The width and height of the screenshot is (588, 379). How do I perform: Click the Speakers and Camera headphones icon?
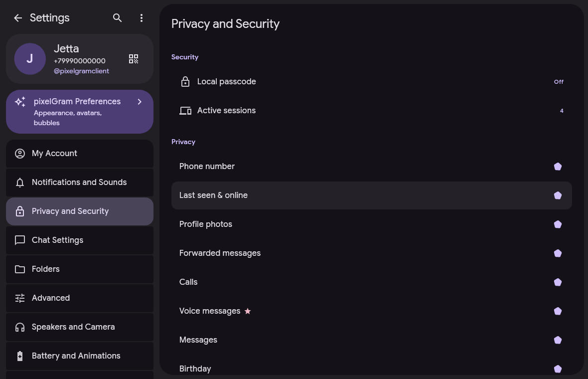[20, 327]
